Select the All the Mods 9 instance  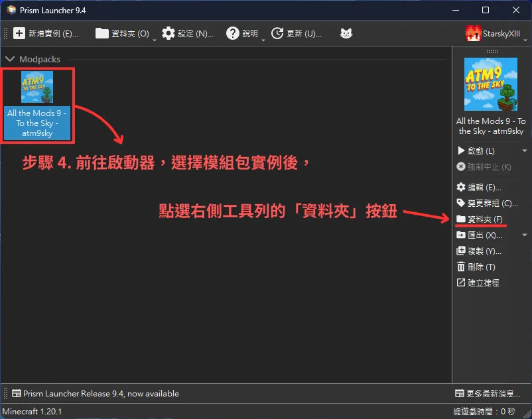pos(37,104)
